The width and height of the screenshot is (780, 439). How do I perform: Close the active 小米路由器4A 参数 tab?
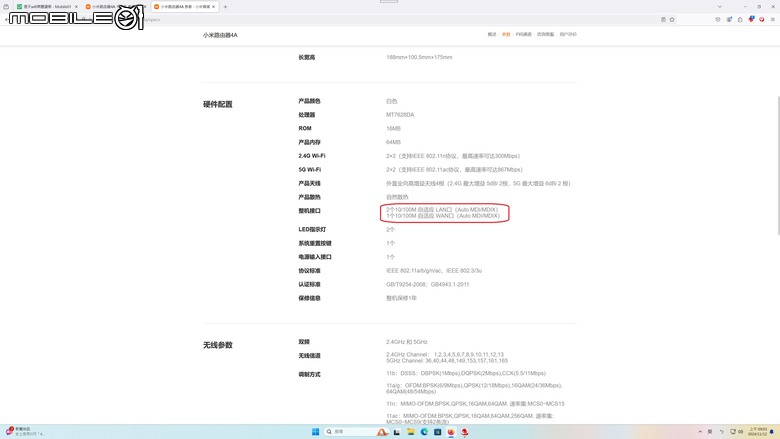(213, 6)
